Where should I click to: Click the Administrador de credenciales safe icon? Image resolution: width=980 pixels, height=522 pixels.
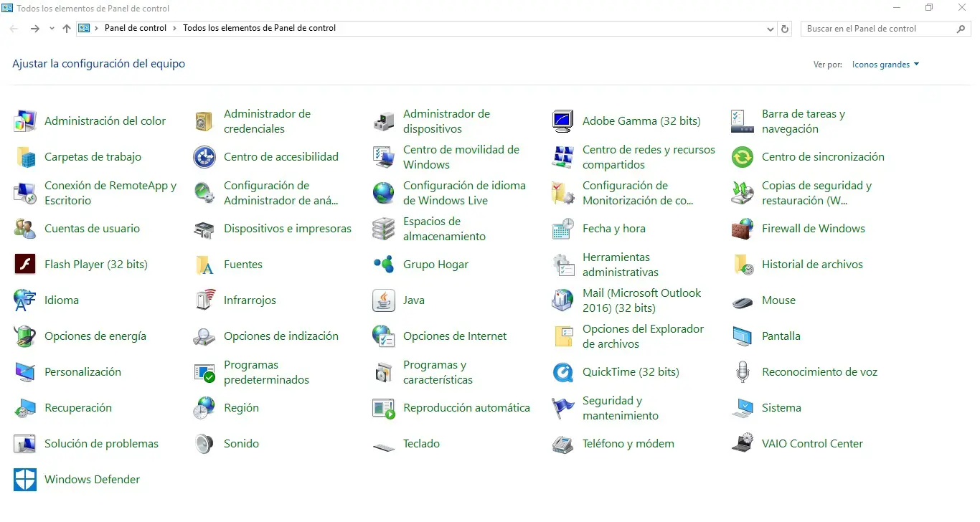tap(204, 121)
